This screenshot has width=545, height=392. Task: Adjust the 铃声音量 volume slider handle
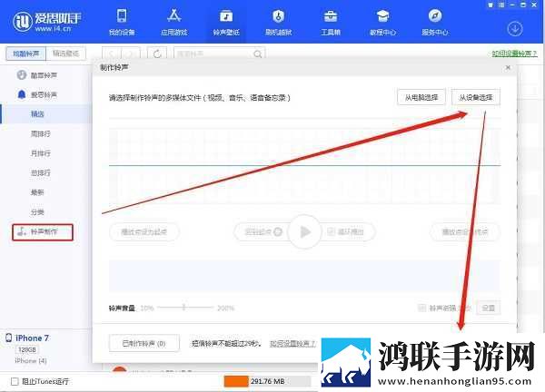(183, 308)
